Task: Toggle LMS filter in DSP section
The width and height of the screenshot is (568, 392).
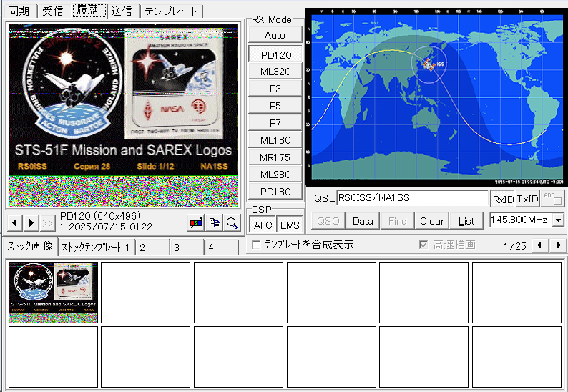Action: [x=290, y=225]
